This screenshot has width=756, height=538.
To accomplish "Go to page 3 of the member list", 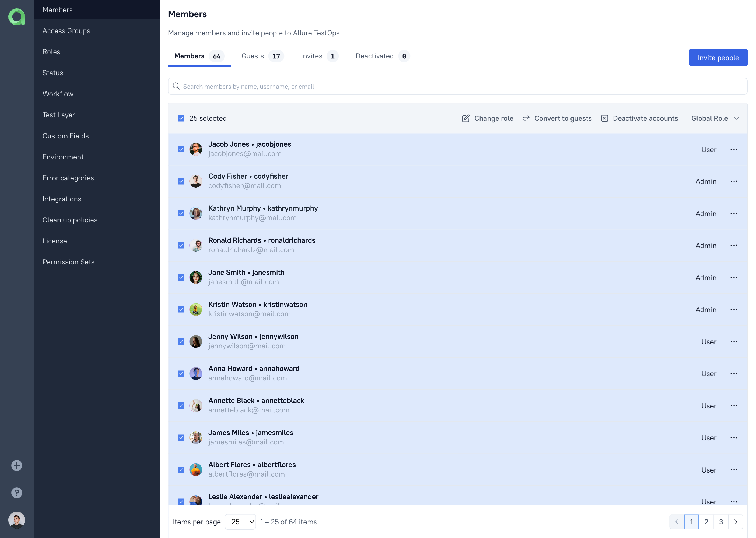I will point(721,521).
